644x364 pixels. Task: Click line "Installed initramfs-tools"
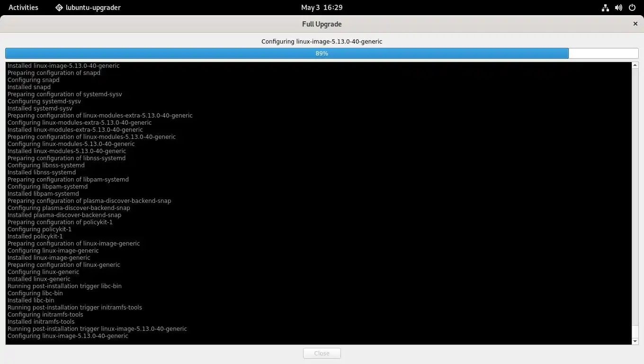point(41,322)
